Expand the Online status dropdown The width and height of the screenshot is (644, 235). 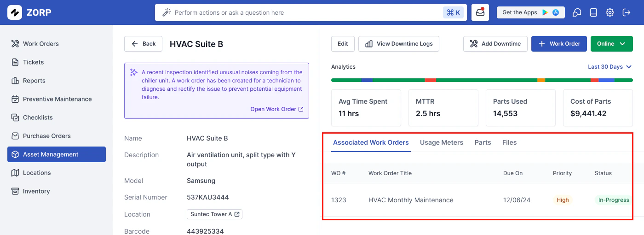tap(612, 44)
